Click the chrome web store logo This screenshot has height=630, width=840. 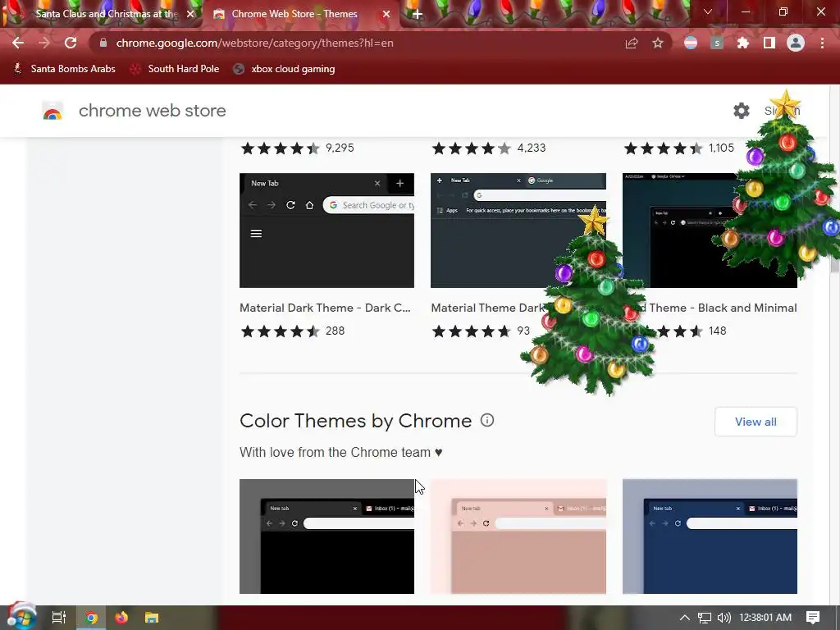[52, 111]
